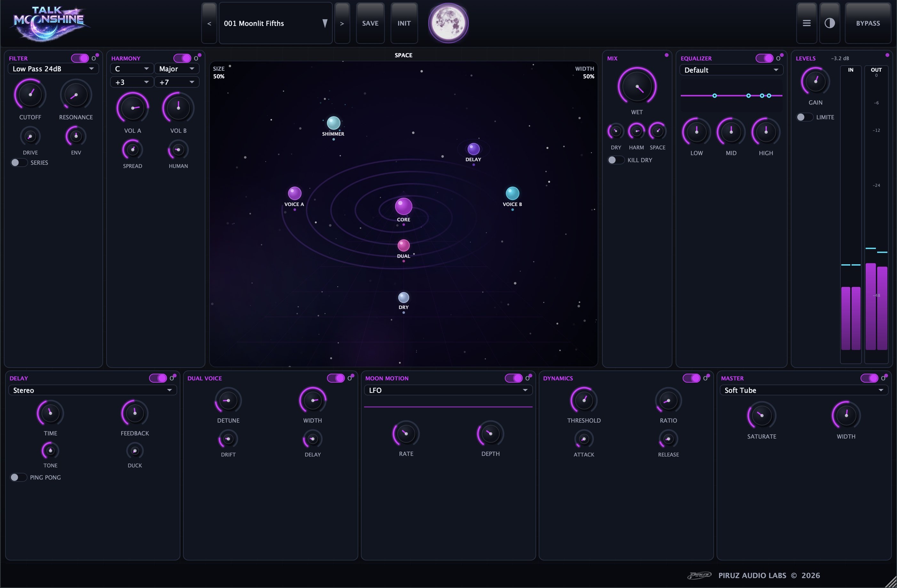Click the EQUALIZER reset circle icon
This screenshot has height=588, width=897.
[x=778, y=59]
